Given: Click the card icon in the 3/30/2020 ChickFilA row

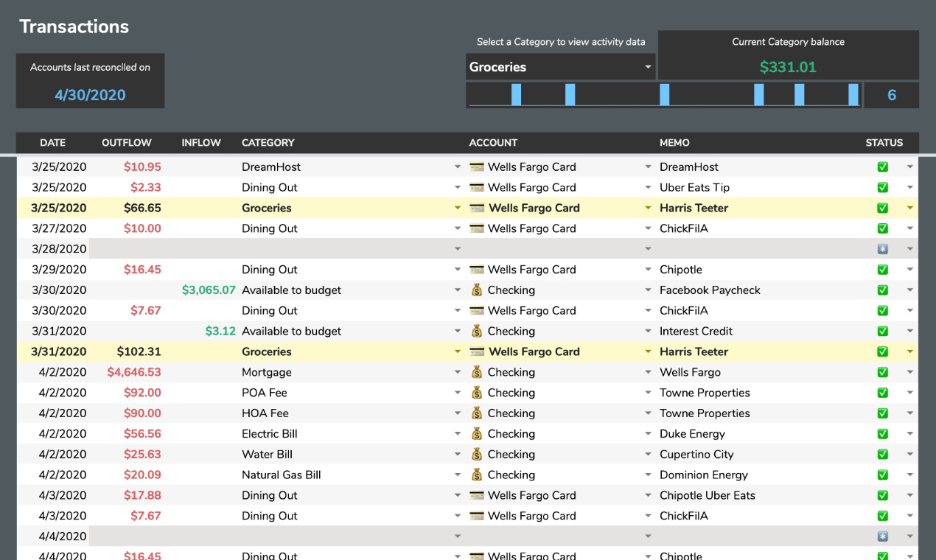Looking at the screenshot, I should (x=477, y=311).
